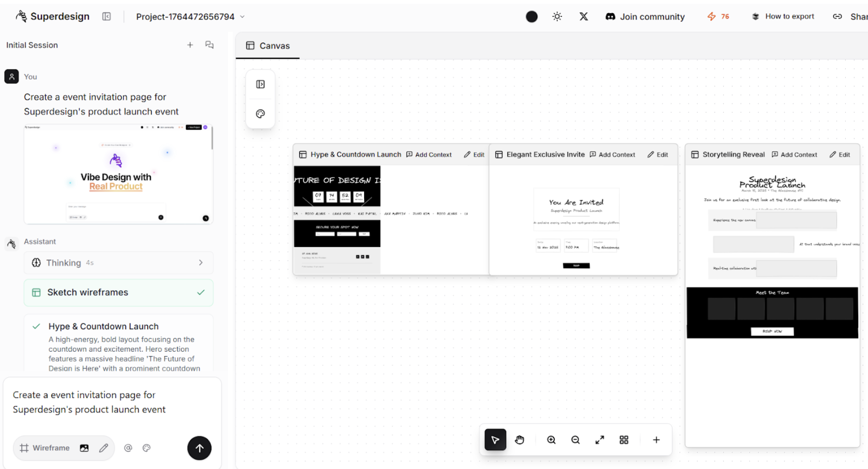This screenshot has height=469, width=868.
Task: Zoom in using the magnifier plus icon
Action: click(551, 440)
